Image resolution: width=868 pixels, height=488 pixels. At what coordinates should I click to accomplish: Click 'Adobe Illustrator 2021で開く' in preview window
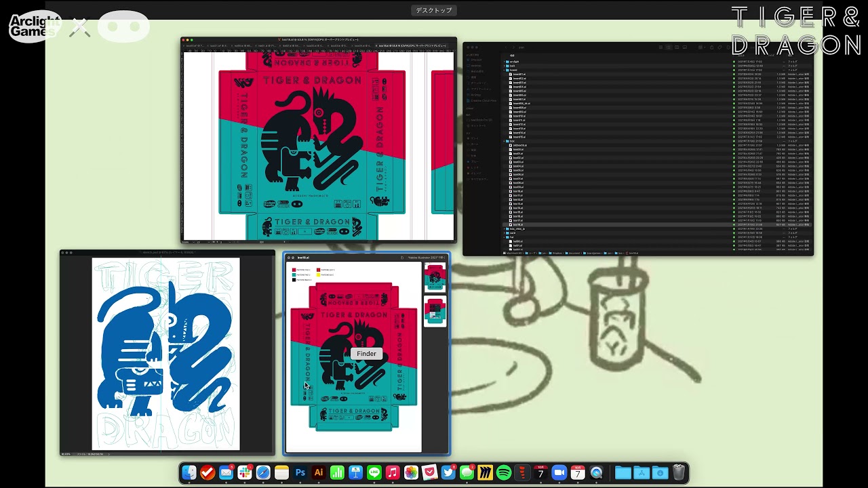(x=425, y=258)
